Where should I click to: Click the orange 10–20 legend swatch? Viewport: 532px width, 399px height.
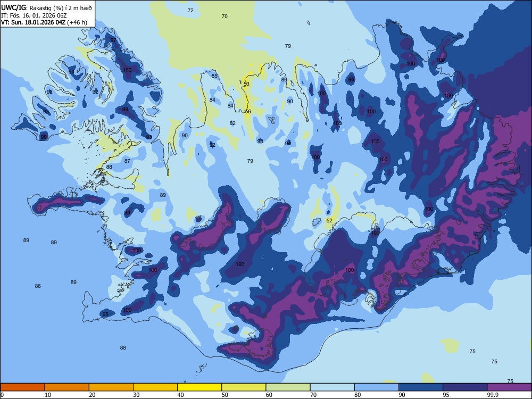click(x=67, y=387)
